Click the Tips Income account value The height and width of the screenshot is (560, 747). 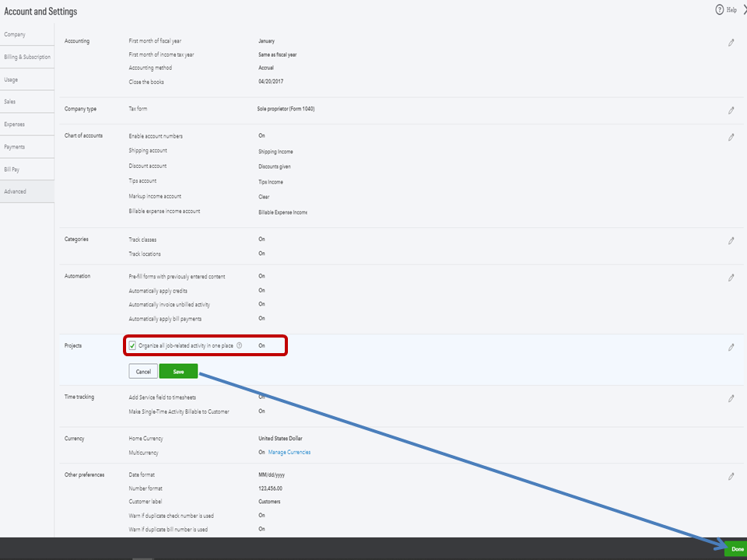(271, 182)
